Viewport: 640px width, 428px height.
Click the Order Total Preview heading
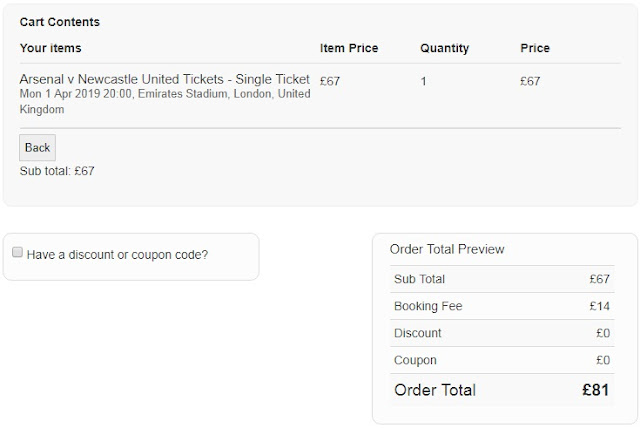click(447, 249)
